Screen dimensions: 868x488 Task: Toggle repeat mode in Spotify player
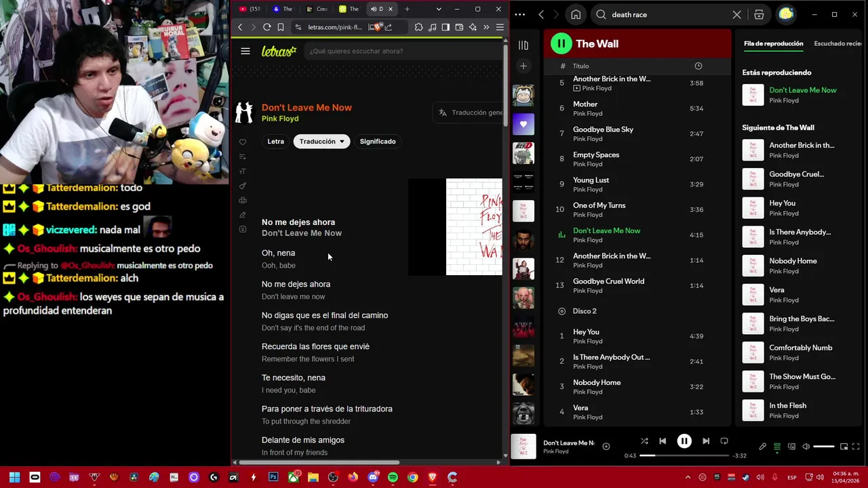724,441
